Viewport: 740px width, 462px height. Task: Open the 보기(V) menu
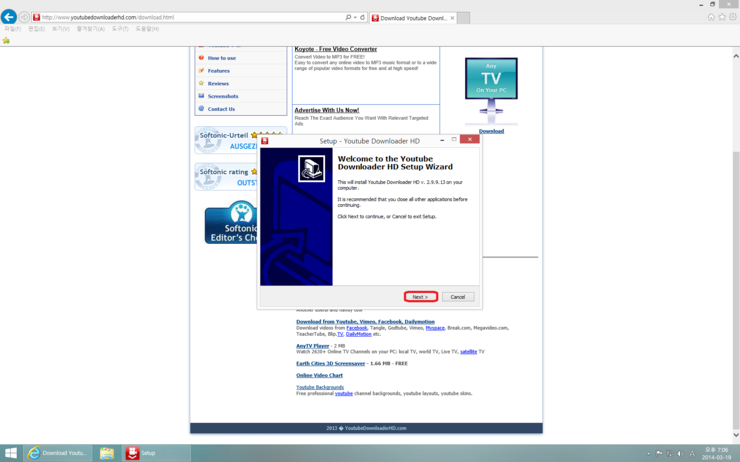(60, 29)
